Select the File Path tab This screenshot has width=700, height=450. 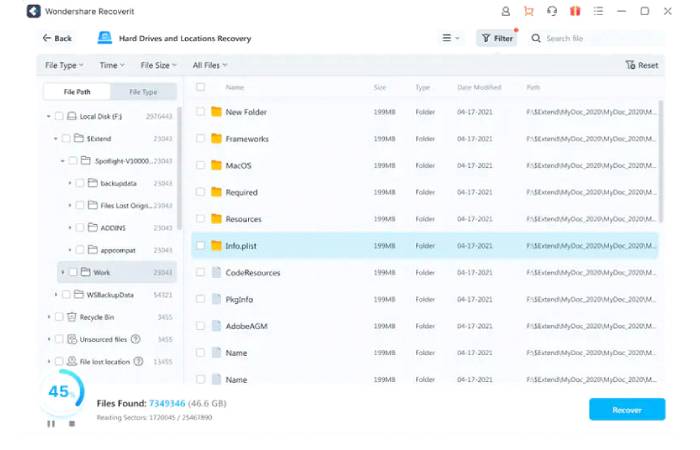click(77, 92)
